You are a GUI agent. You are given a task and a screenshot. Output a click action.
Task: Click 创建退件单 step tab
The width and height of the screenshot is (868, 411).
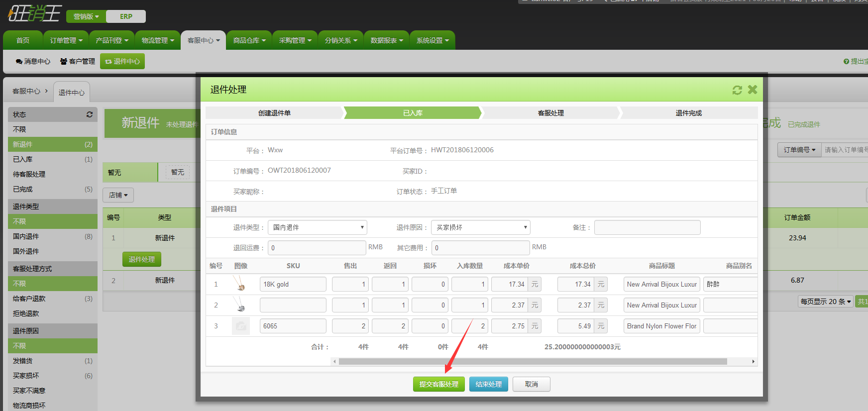pos(274,113)
